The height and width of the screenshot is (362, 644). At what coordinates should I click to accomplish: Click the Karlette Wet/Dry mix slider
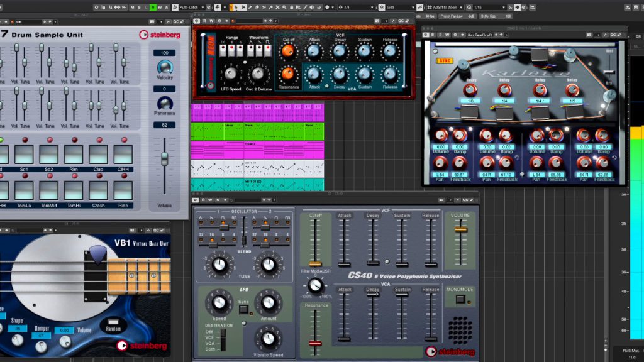(x=609, y=73)
